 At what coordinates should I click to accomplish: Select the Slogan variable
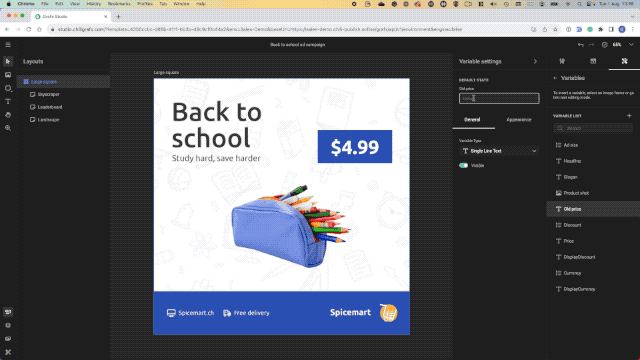coord(593,177)
